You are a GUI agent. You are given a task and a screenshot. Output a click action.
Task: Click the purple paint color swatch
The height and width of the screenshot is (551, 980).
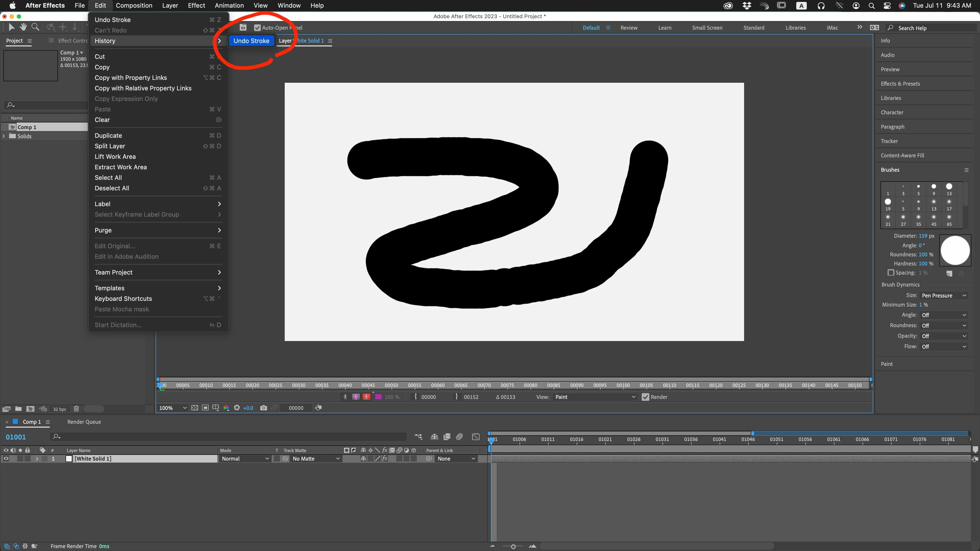click(x=378, y=397)
